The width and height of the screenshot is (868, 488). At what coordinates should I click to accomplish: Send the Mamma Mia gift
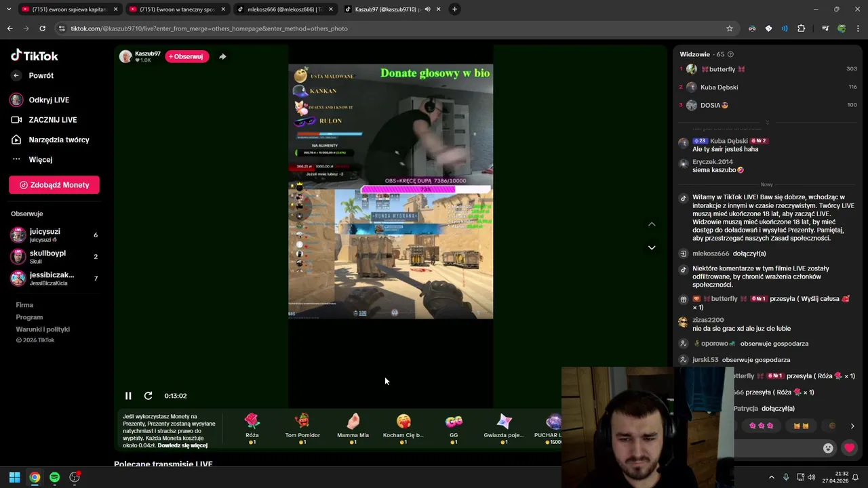[353, 428]
